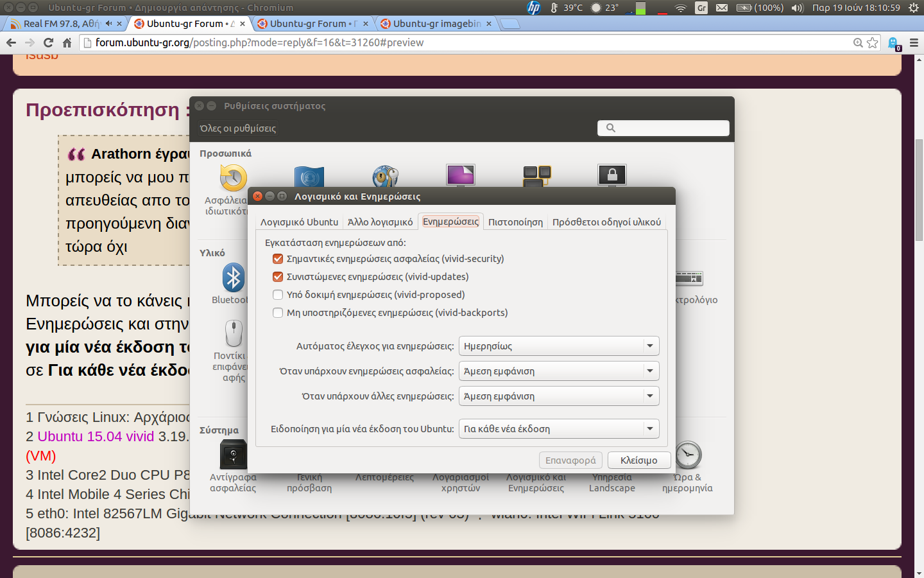
Task: Select the 'Ενημερώσεις' tab
Action: tap(450, 222)
